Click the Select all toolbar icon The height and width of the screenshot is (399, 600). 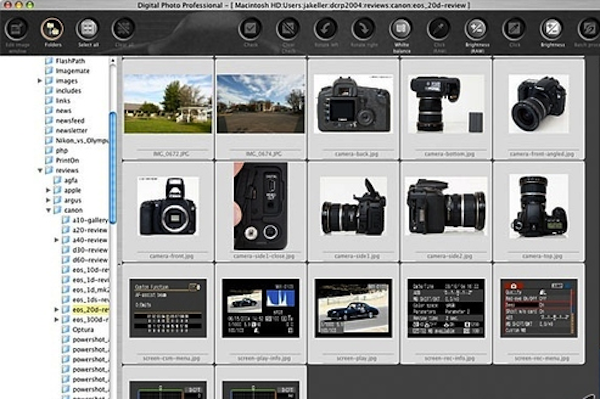coord(88,29)
